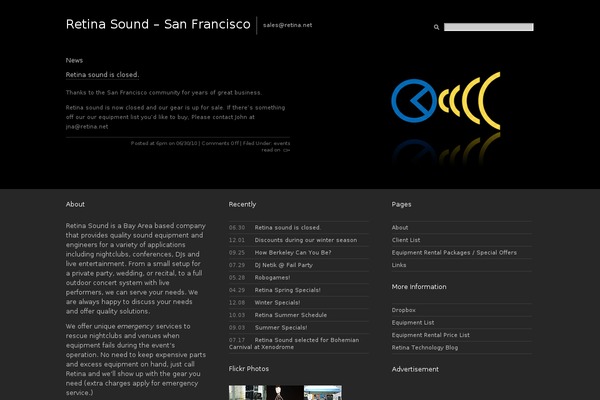Click the 'Comments Off' text
This screenshot has height=400, width=600.
220,143
